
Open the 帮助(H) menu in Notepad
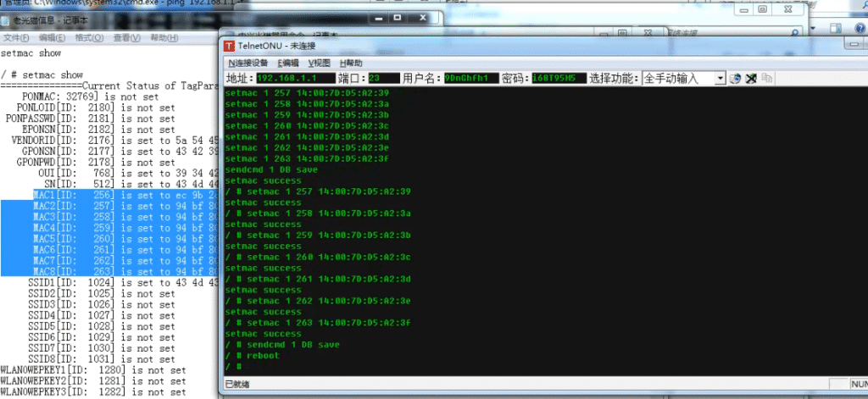point(164,37)
